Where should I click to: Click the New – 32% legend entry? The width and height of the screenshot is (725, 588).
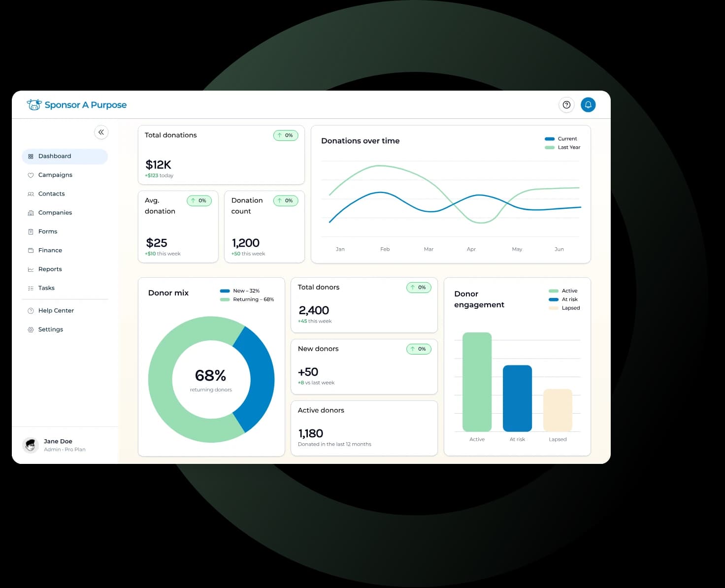click(240, 291)
